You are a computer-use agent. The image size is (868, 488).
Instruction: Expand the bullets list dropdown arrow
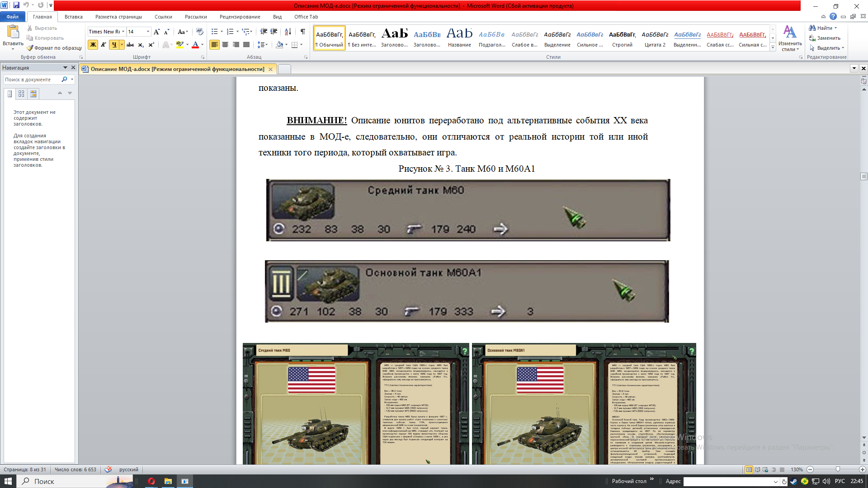tap(222, 32)
